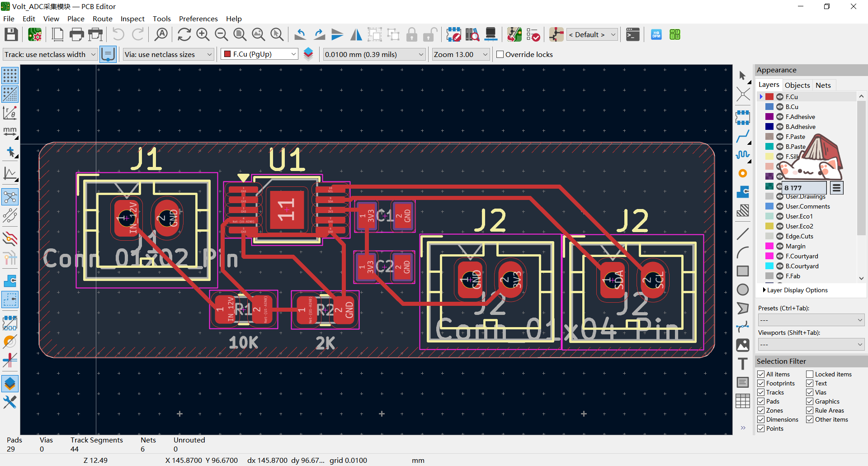
Task: Toggle Tracks selection filter
Action: tap(761, 392)
